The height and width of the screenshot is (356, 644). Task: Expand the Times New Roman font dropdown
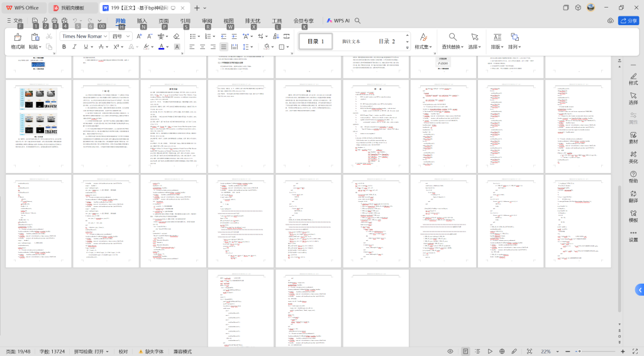point(105,36)
